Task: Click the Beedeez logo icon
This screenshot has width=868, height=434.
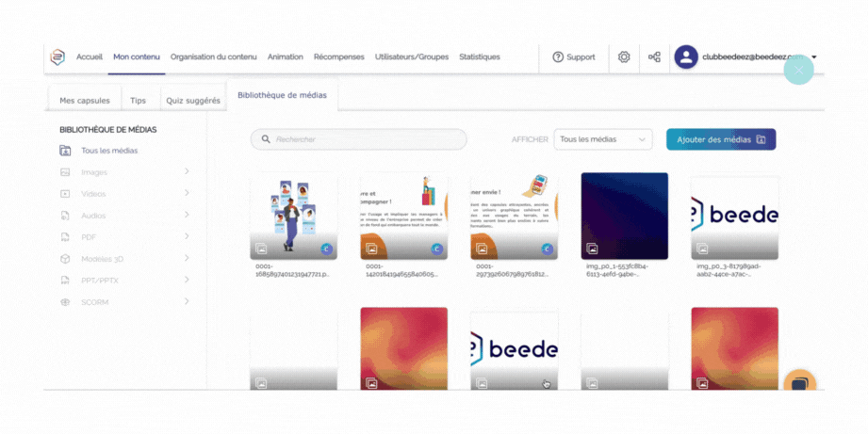Action: (x=58, y=56)
